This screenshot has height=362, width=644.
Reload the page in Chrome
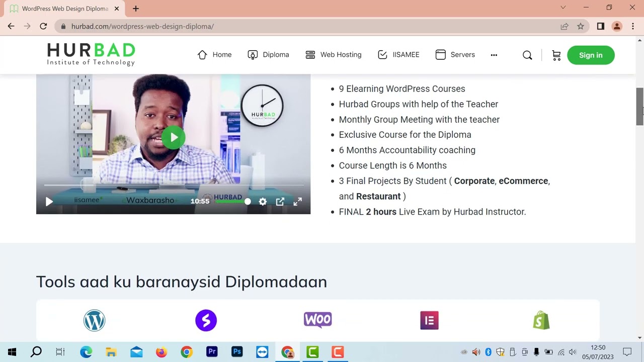pos(43,26)
